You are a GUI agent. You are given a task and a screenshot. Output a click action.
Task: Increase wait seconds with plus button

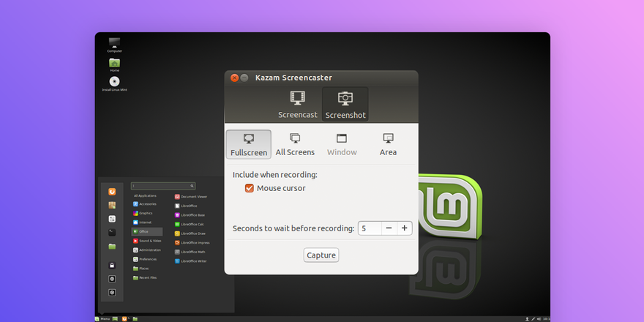(x=405, y=228)
